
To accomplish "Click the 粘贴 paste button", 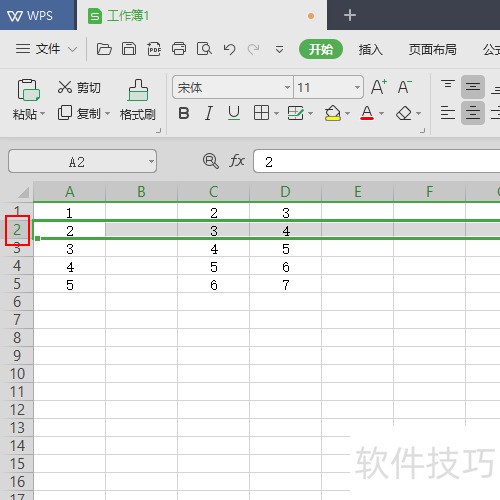I will pyautogui.click(x=28, y=100).
